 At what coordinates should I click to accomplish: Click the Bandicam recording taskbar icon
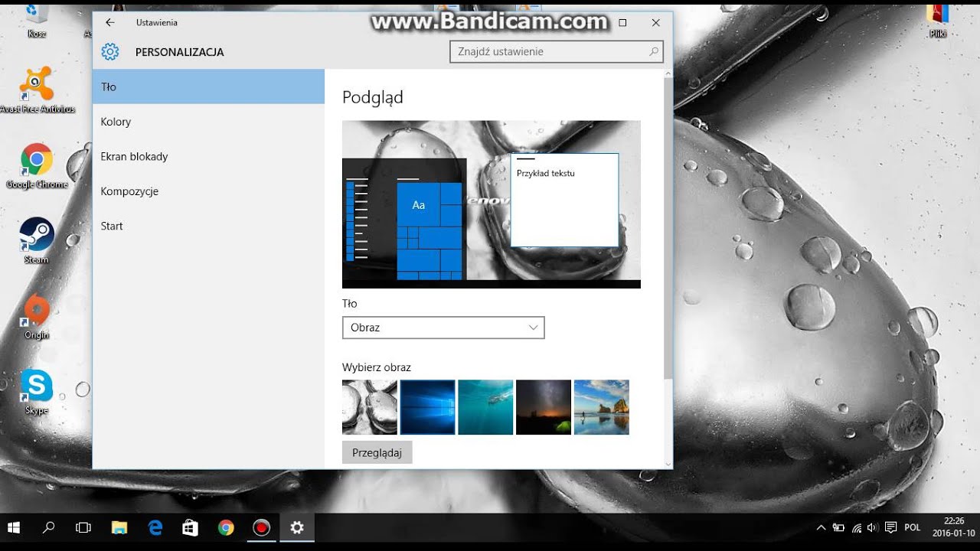pos(262,527)
